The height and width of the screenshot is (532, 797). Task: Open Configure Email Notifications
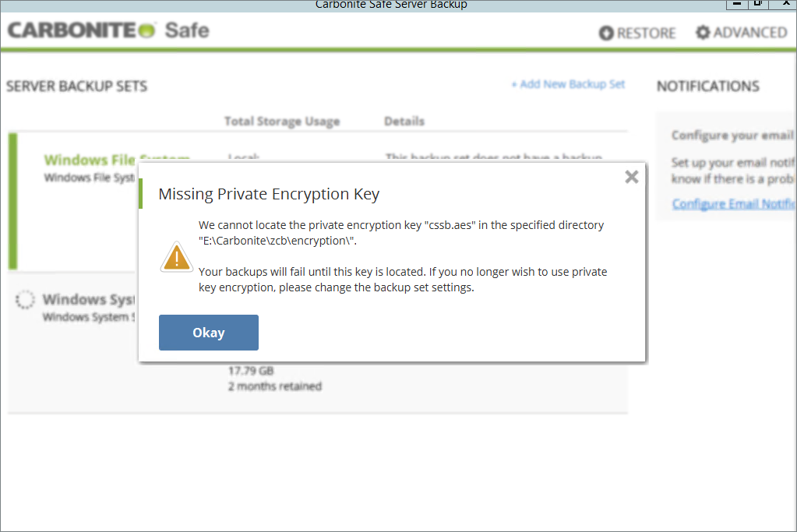(732, 203)
